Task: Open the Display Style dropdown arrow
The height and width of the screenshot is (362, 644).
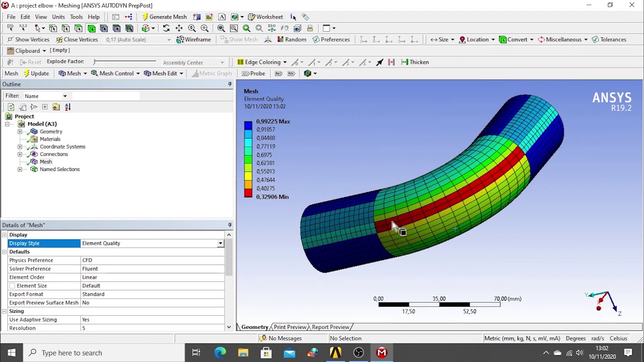Action: pos(220,243)
